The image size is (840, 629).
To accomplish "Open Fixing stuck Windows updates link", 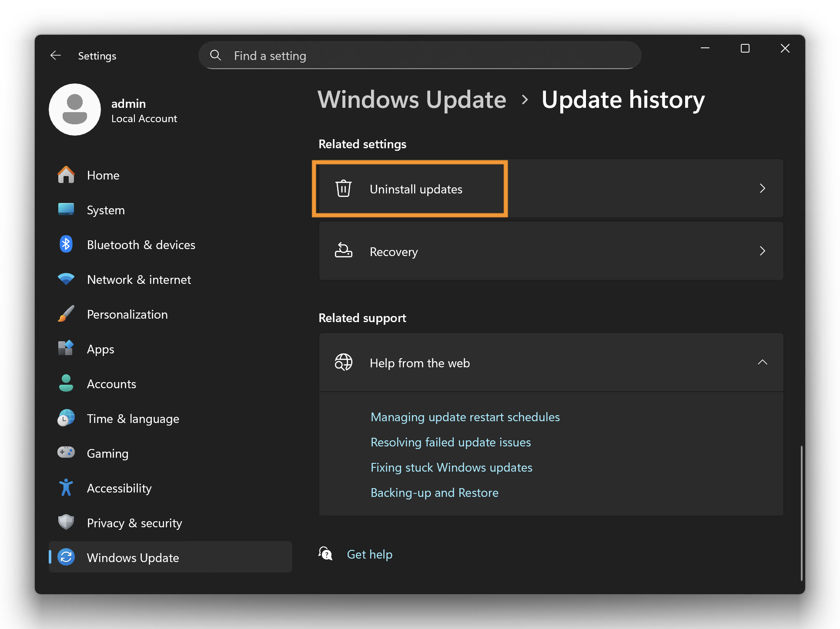I will tap(451, 467).
